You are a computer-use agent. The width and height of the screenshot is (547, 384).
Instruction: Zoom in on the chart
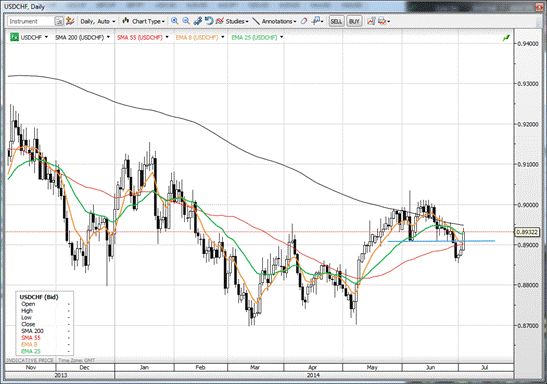pos(174,21)
